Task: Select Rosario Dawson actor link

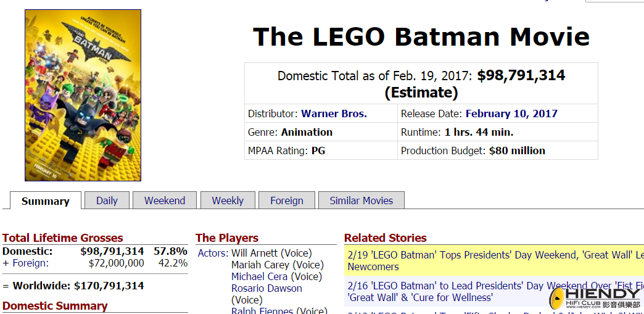Action: (x=266, y=288)
